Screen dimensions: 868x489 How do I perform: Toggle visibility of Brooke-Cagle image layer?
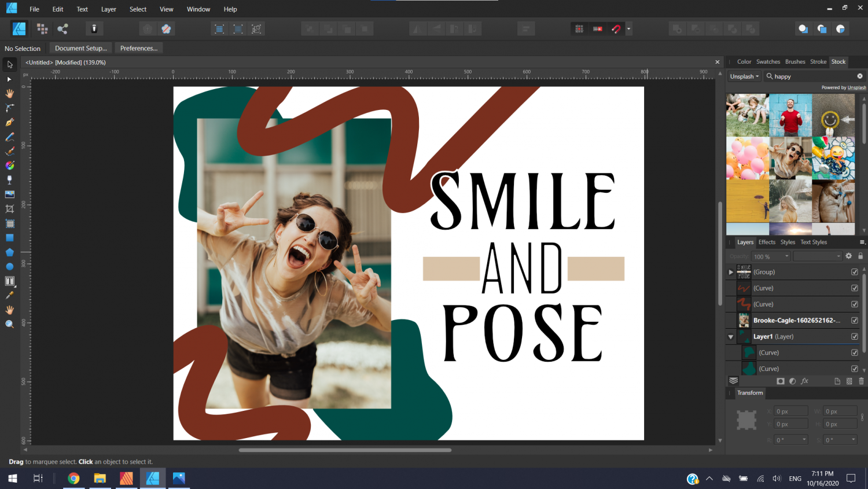pyautogui.click(x=855, y=320)
